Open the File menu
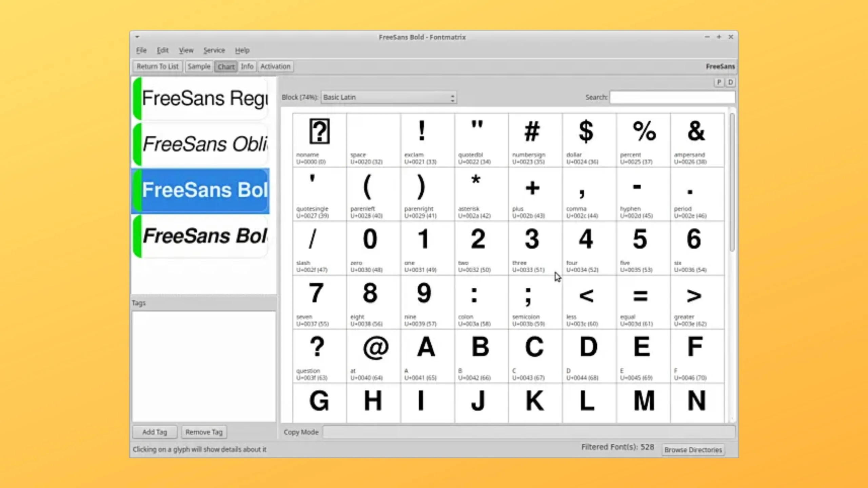 click(x=141, y=50)
